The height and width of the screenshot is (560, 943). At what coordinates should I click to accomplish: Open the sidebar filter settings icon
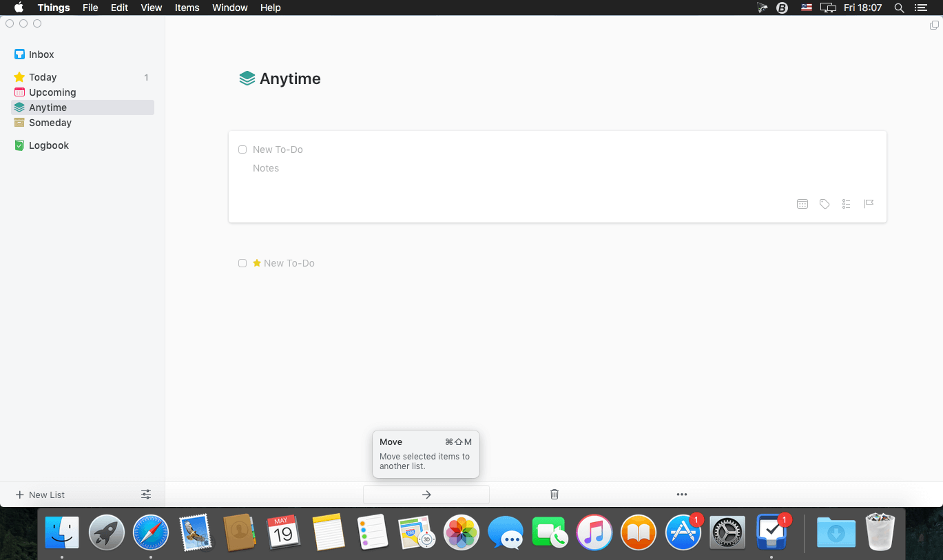146,495
